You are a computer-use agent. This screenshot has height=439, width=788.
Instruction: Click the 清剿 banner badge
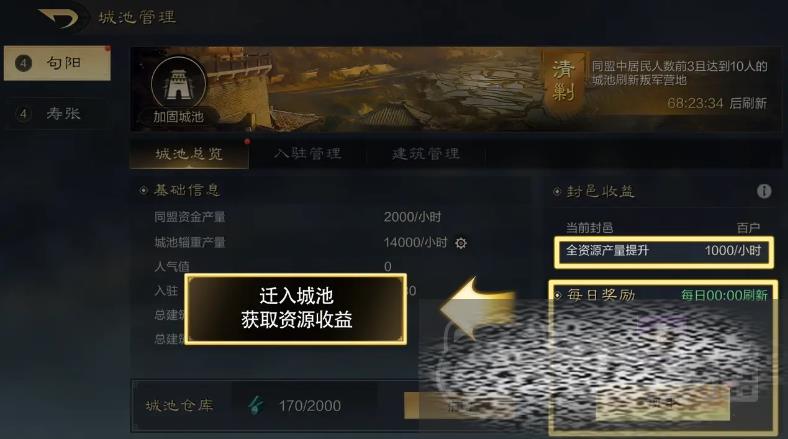[x=563, y=82]
